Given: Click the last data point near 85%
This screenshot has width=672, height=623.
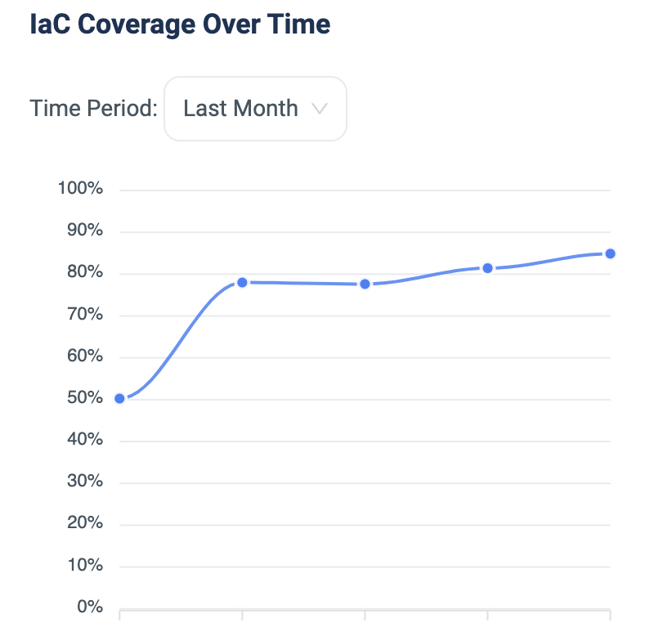Looking at the screenshot, I should [610, 253].
